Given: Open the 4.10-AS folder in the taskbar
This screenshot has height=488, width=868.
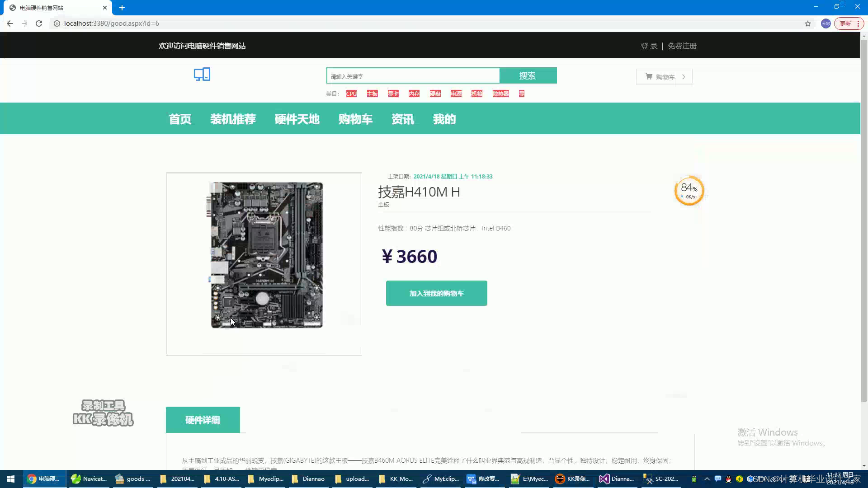Looking at the screenshot, I should click(x=221, y=479).
